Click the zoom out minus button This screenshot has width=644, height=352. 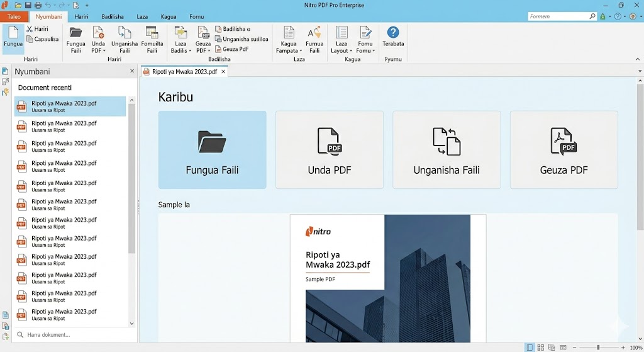[575, 348]
